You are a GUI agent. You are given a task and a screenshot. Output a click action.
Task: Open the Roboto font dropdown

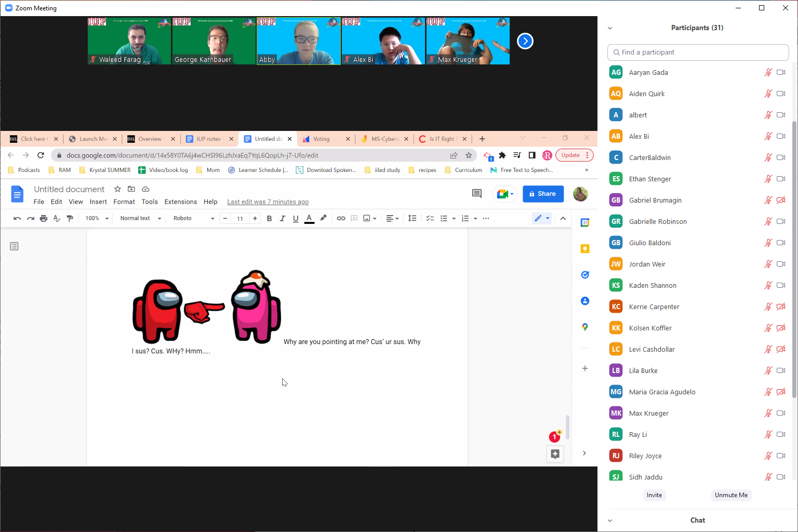point(194,219)
